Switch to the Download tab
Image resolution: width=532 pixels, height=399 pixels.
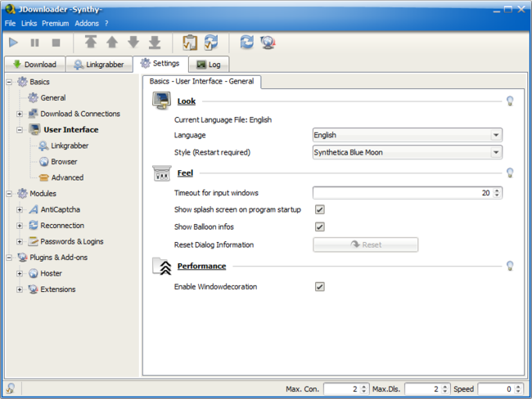click(x=34, y=65)
